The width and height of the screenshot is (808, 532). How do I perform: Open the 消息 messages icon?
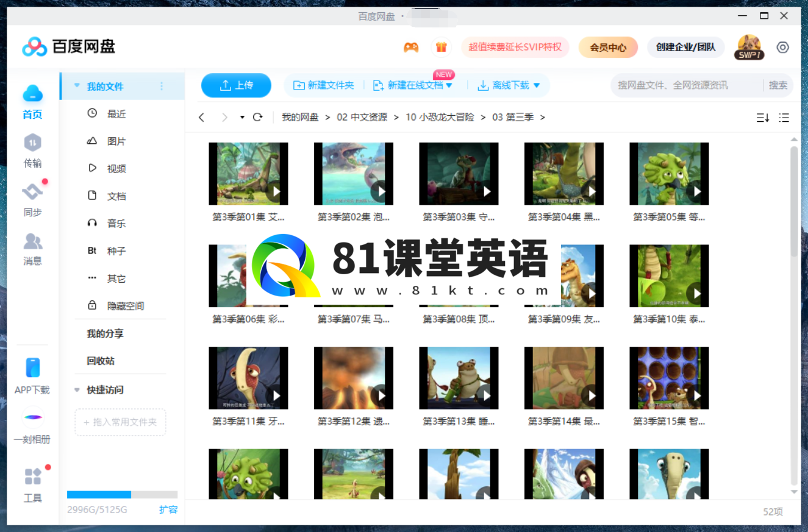coord(33,241)
